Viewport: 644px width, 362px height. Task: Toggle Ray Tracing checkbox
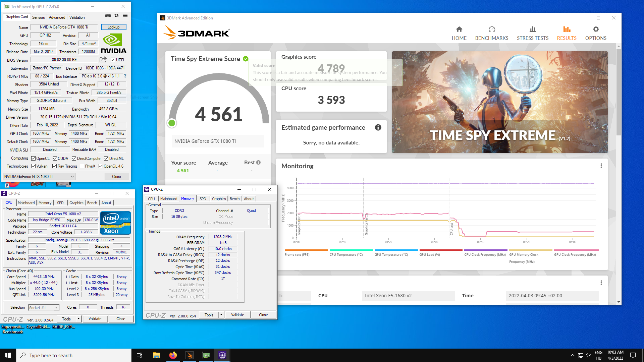[54, 166]
